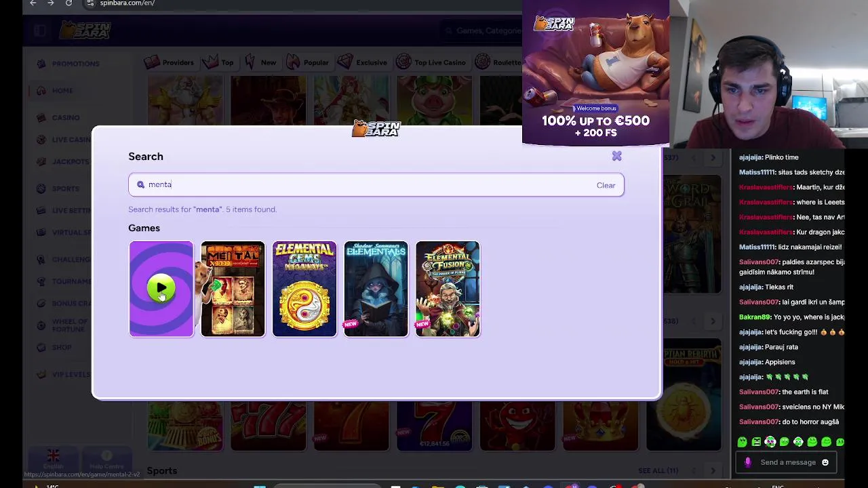Toggle the sidebar collapse icon
Viewport: 868px width, 488px height.
tap(39, 30)
